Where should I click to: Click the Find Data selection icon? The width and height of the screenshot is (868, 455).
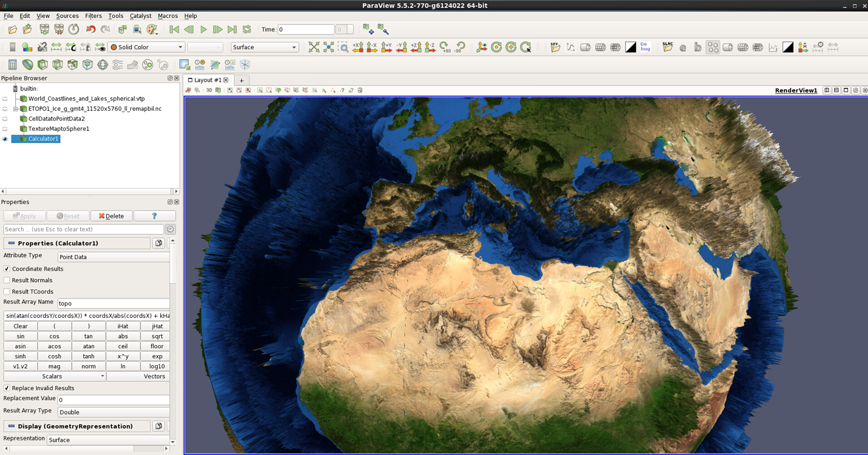[x=137, y=29]
